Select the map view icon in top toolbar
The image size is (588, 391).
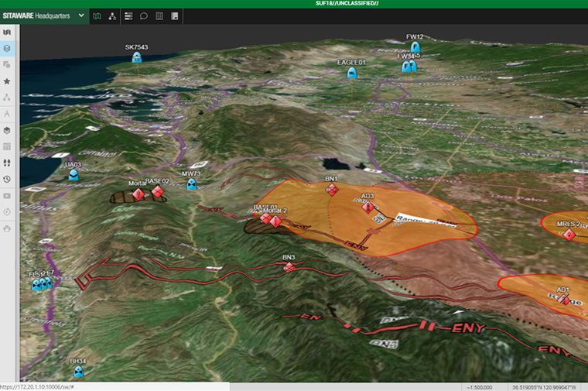97,15
